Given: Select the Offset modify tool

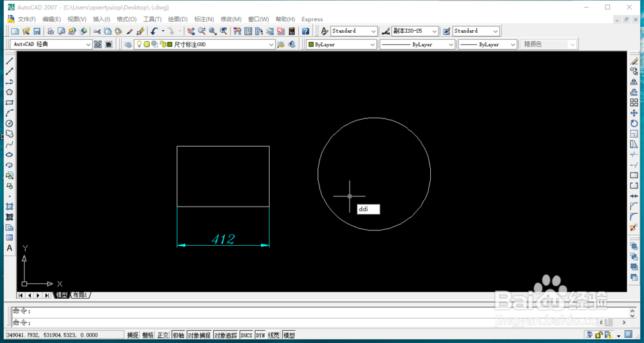Looking at the screenshot, I should [x=634, y=92].
